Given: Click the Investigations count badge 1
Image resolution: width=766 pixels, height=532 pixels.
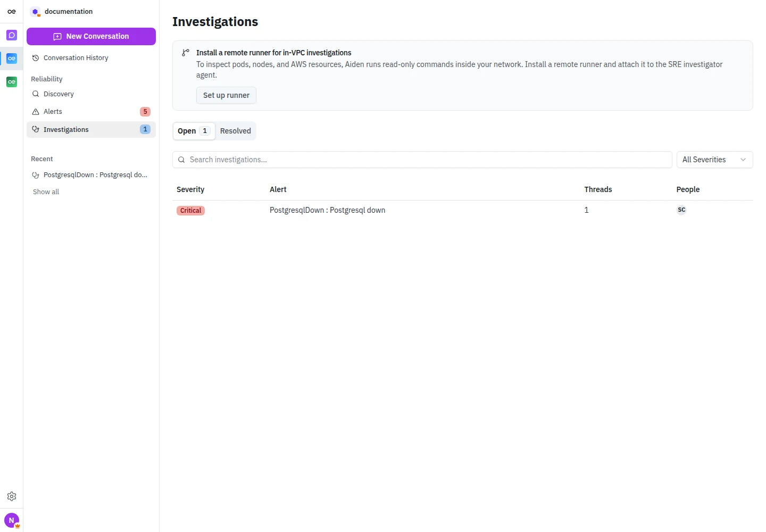Looking at the screenshot, I should coord(145,129).
